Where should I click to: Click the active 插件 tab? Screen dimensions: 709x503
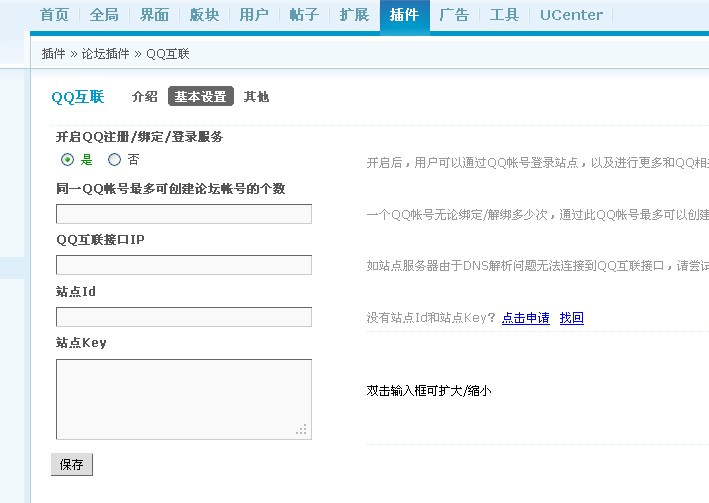point(405,15)
